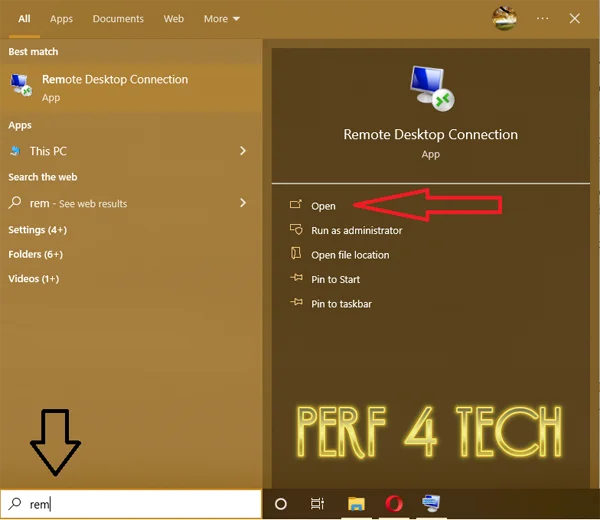The image size is (600, 520).
Task: Click the Pin to Start pin icon
Action: 296,278
